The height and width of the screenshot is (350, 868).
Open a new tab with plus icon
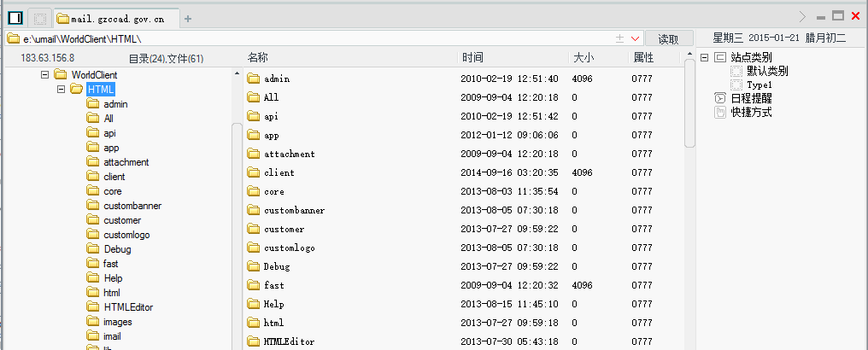pyautogui.click(x=188, y=20)
